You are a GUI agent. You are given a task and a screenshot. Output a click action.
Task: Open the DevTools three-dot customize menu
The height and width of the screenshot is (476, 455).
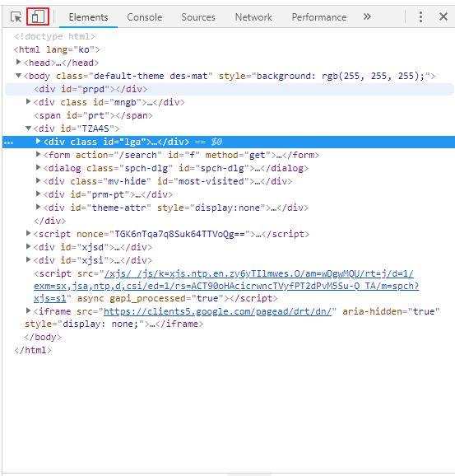pyautogui.click(x=420, y=17)
